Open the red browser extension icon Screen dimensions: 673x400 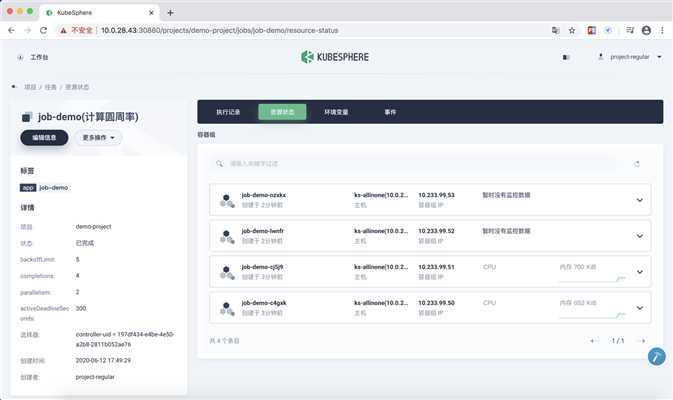click(591, 30)
